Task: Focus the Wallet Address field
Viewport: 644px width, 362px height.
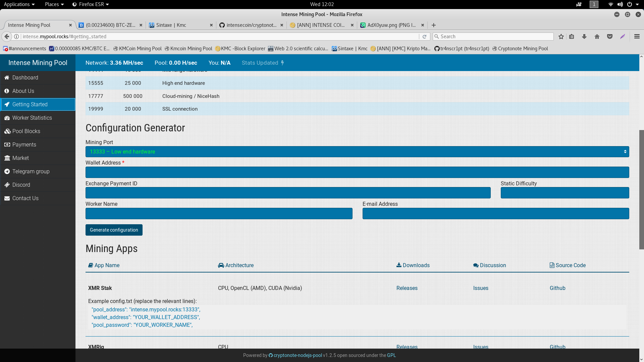Action: tap(357, 172)
